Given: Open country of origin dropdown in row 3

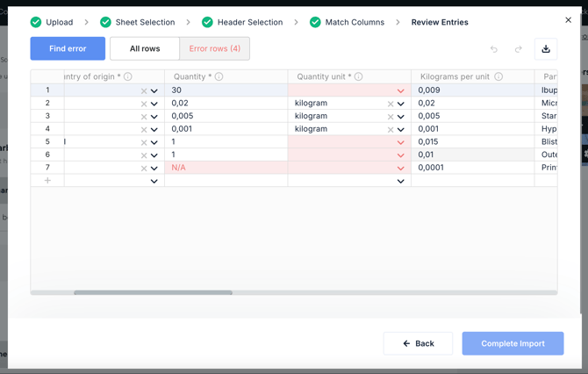Looking at the screenshot, I should point(154,117).
